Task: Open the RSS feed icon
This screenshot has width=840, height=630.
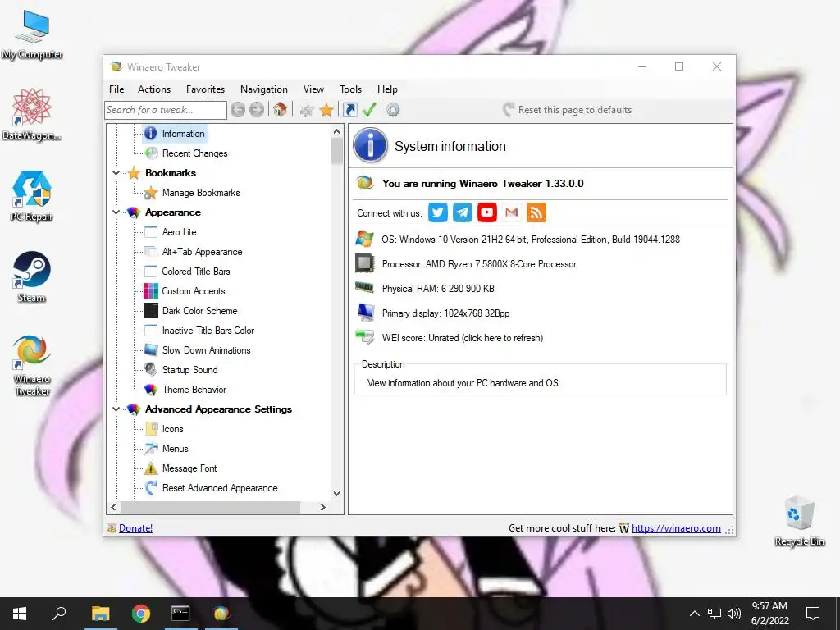Action: [x=536, y=212]
